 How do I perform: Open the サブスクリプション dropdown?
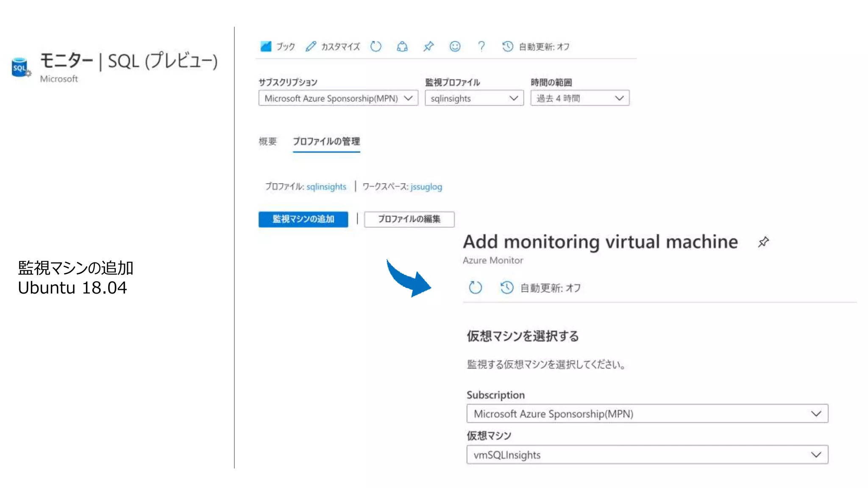[x=338, y=98]
